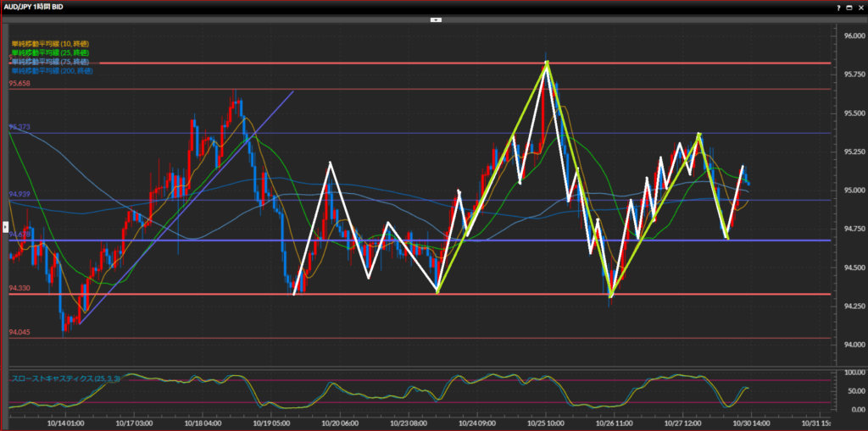Select the 94.045 horizontal line label
This screenshot has height=431, width=868.
coord(19,333)
